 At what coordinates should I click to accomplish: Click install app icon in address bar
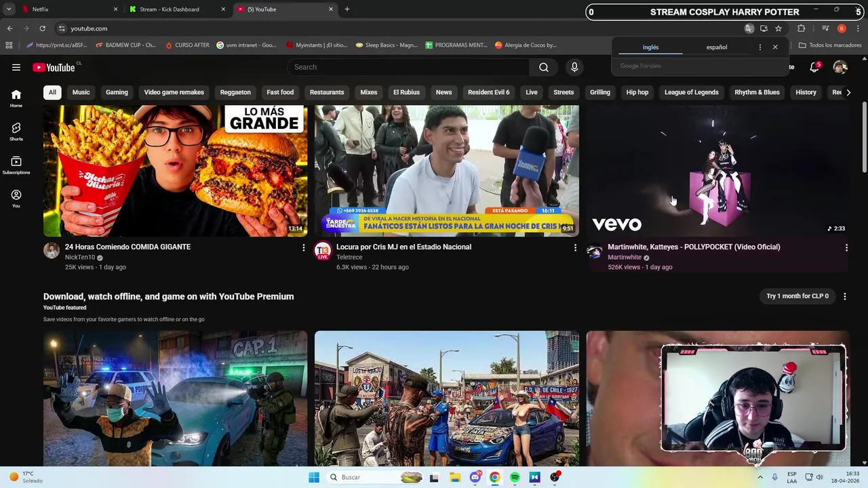[764, 28]
